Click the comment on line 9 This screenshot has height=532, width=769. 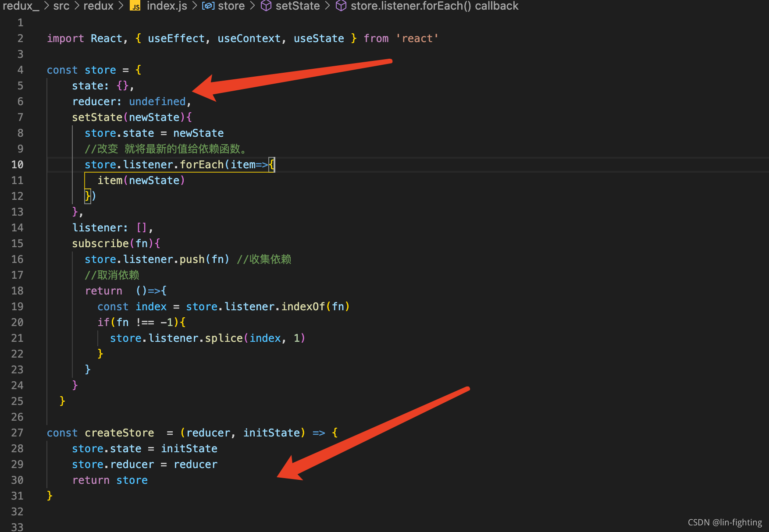166,149
